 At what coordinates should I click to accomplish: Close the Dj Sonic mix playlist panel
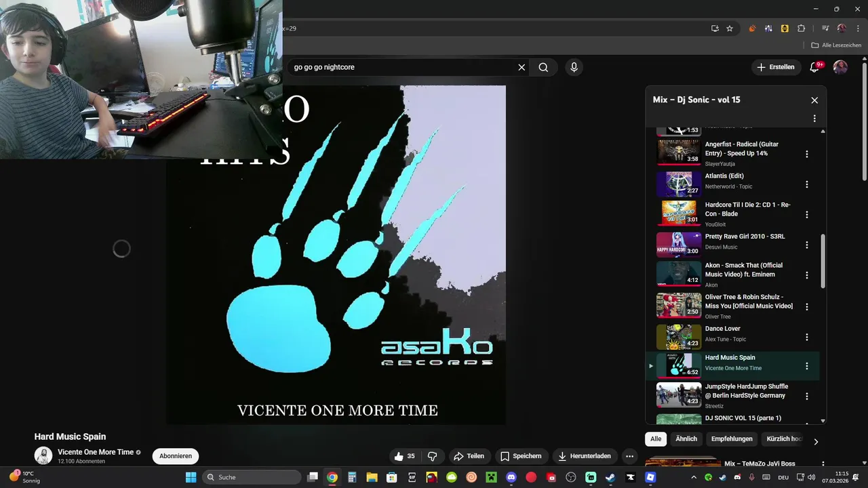click(814, 100)
